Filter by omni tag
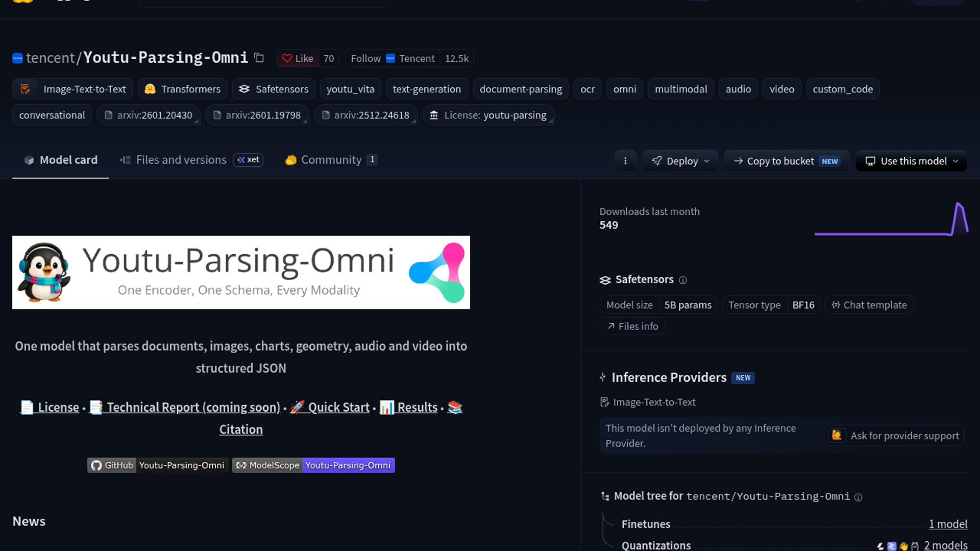 [x=625, y=89]
